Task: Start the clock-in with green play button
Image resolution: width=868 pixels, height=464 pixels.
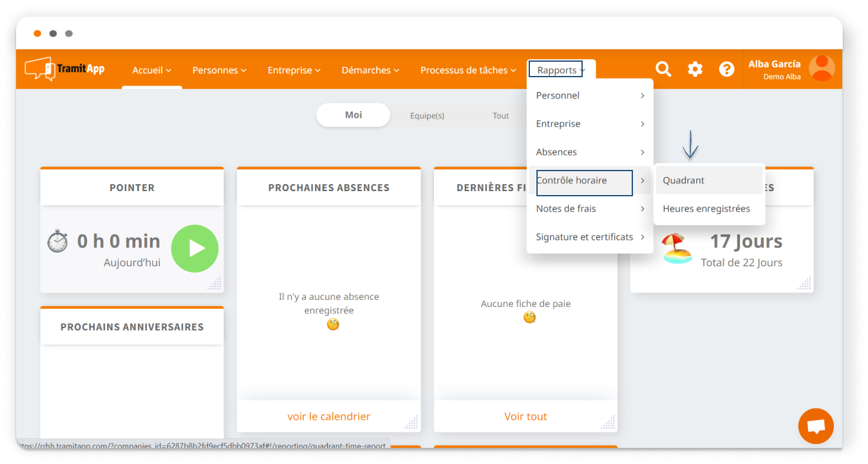Action: [x=194, y=248]
